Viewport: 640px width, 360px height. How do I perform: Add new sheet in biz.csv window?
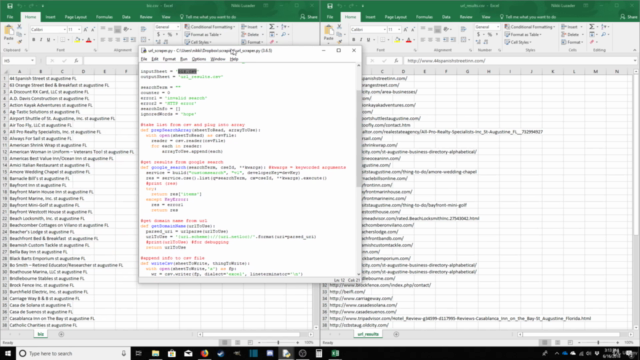(61, 334)
